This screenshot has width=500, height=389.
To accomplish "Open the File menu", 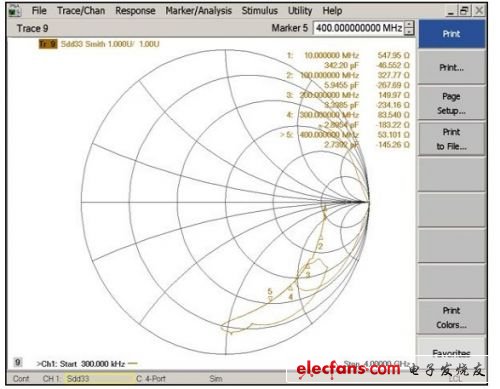I will point(39,11).
